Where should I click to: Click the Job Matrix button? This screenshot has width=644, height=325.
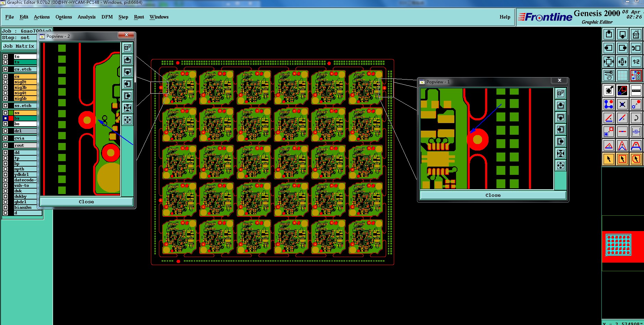(x=19, y=46)
